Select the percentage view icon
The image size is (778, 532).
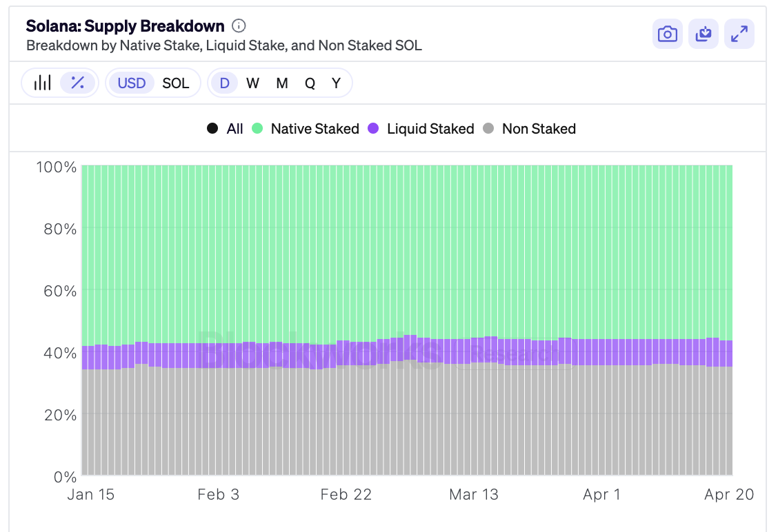click(77, 82)
